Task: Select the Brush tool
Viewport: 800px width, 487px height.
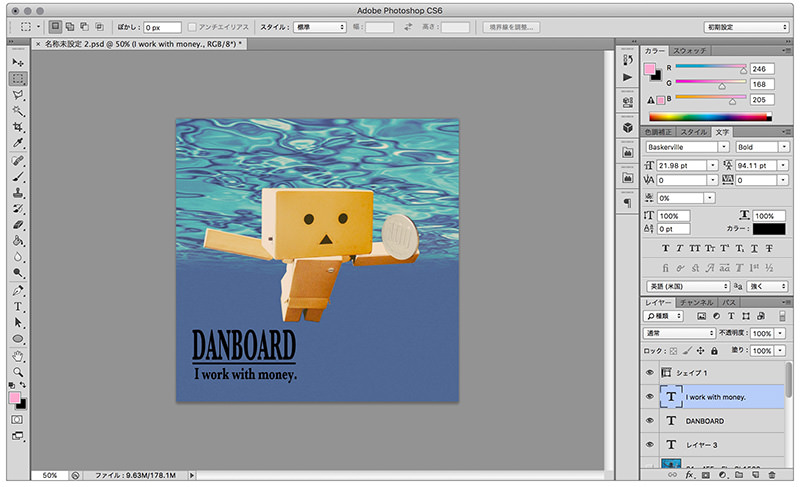Action: (x=18, y=176)
